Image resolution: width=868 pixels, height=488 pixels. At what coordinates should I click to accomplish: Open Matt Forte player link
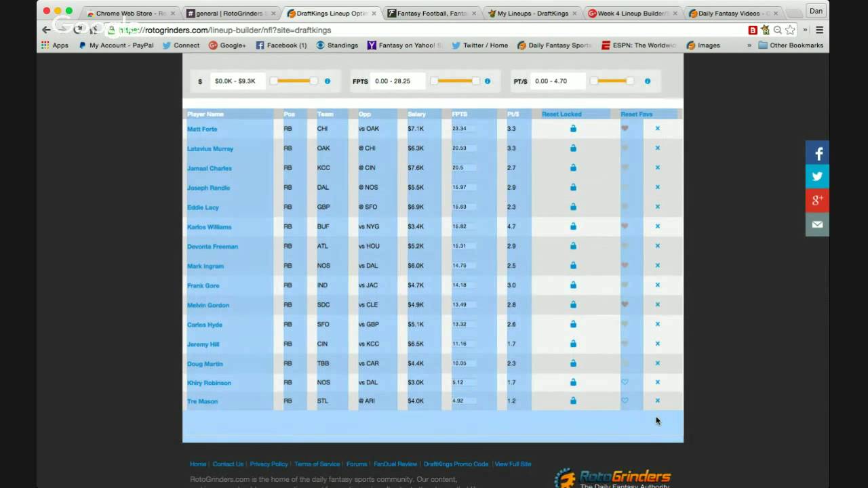tap(202, 129)
